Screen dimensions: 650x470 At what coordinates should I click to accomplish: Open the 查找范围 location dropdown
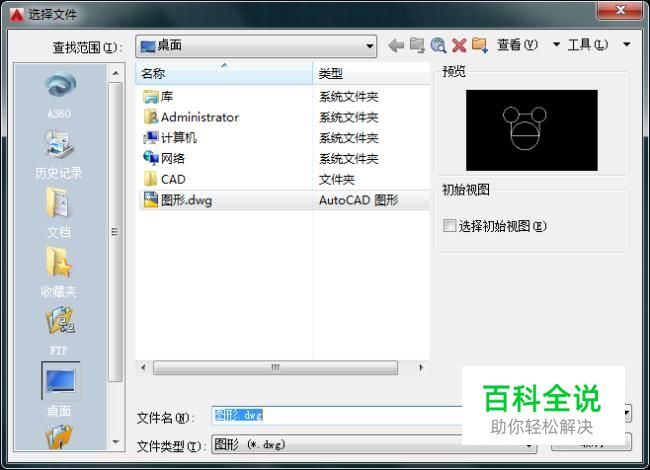click(256, 46)
